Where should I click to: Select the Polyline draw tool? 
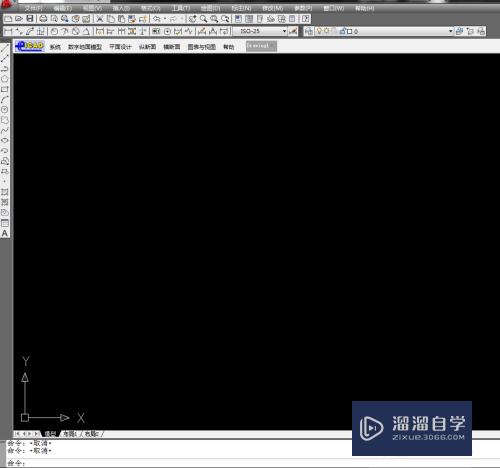coord(5,69)
